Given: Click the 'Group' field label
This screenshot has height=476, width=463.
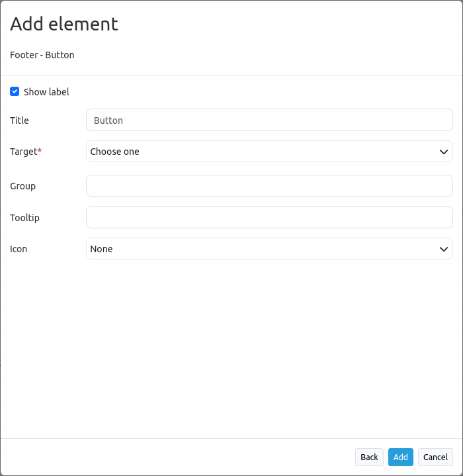Looking at the screenshot, I should (22, 186).
